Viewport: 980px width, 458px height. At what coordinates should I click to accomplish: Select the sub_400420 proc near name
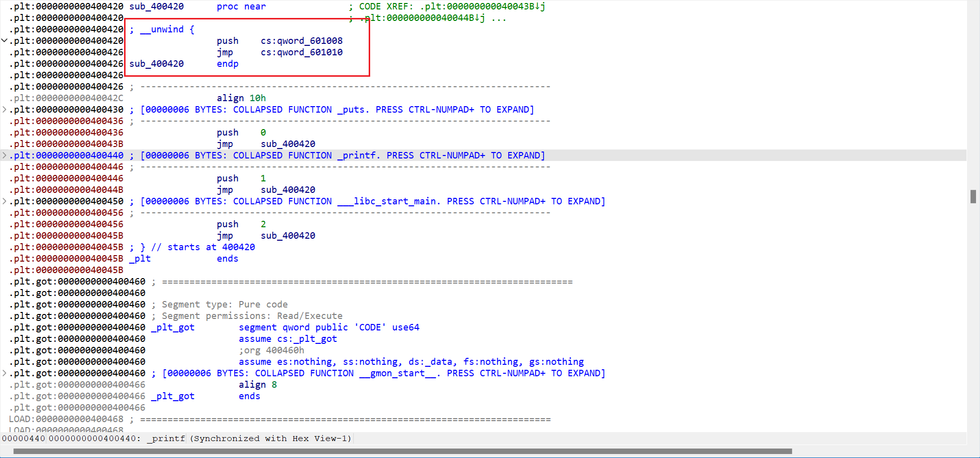point(156,6)
